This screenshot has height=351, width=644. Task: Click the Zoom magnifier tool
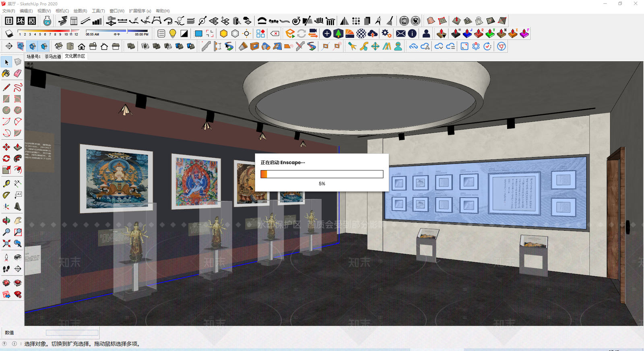click(6, 232)
